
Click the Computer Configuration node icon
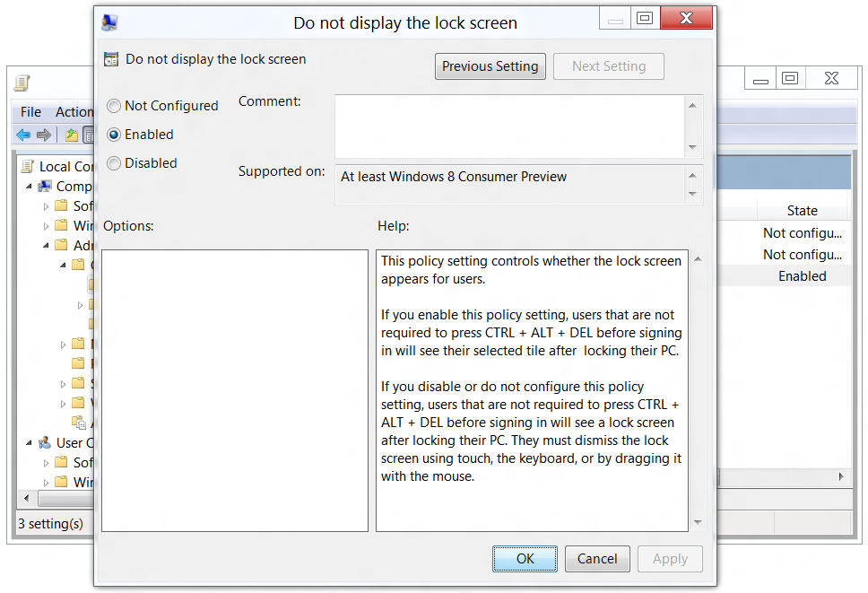(x=45, y=186)
